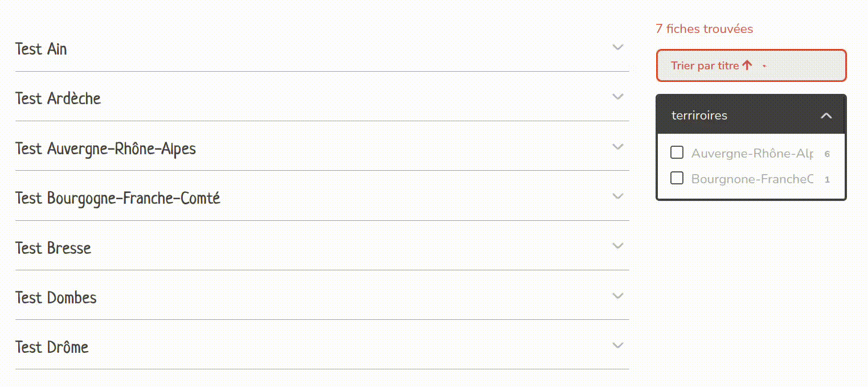Click chevron beside Test Bourgogne-Franche-Comté
This screenshot has width=868, height=387.
pyautogui.click(x=618, y=196)
